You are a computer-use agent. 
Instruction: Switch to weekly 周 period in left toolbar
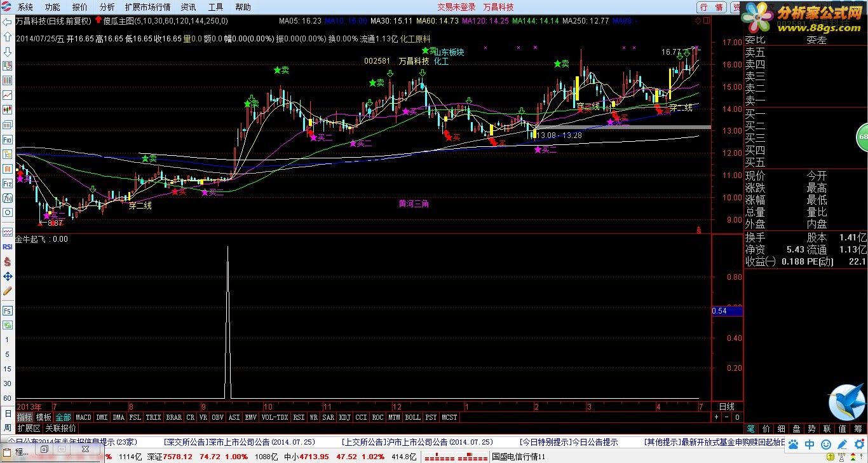pyautogui.click(x=7, y=427)
